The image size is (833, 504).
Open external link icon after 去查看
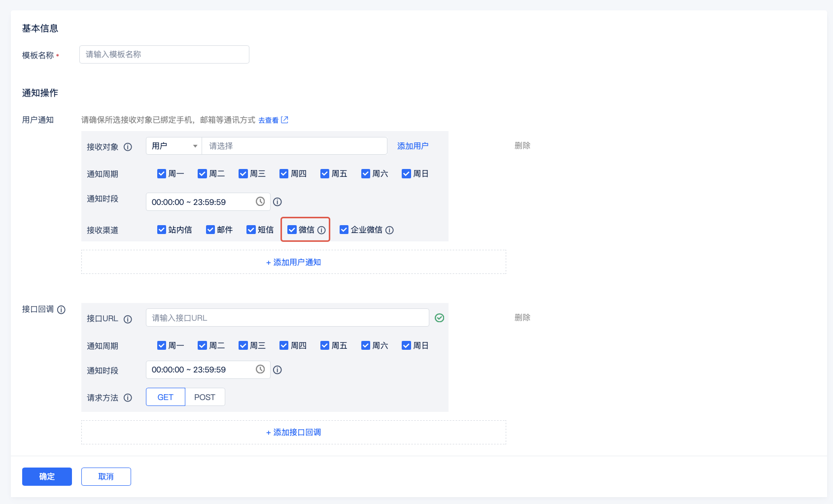click(x=284, y=120)
